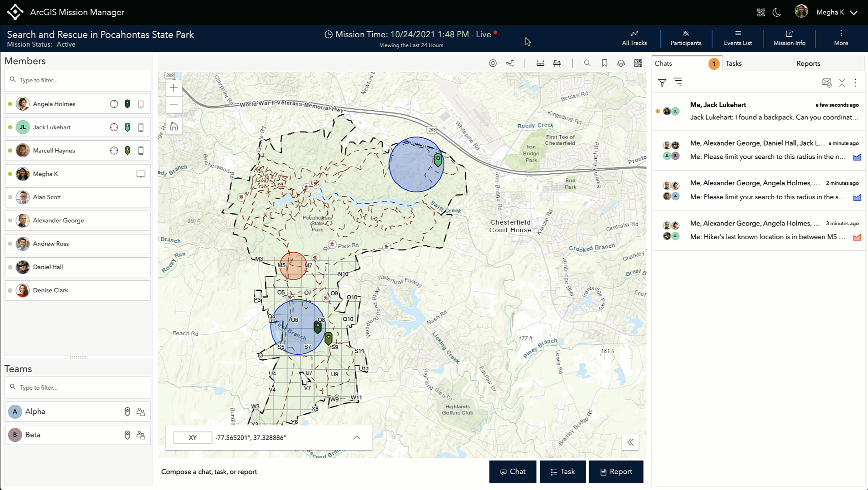
Task: Zoom in on the map
Action: (174, 88)
